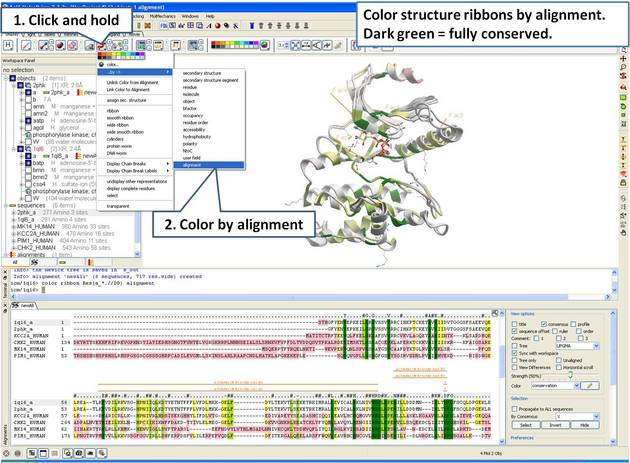The height and width of the screenshot is (463, 630).
Task: Enable the 'ruler' checkbox
Action: point(555,331)
